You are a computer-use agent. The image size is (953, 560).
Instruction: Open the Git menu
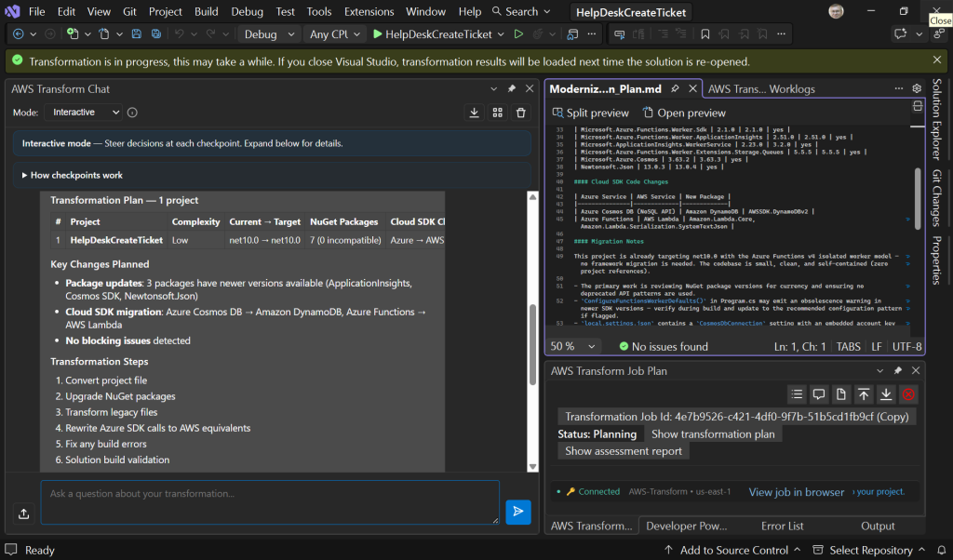pos(129,11)
